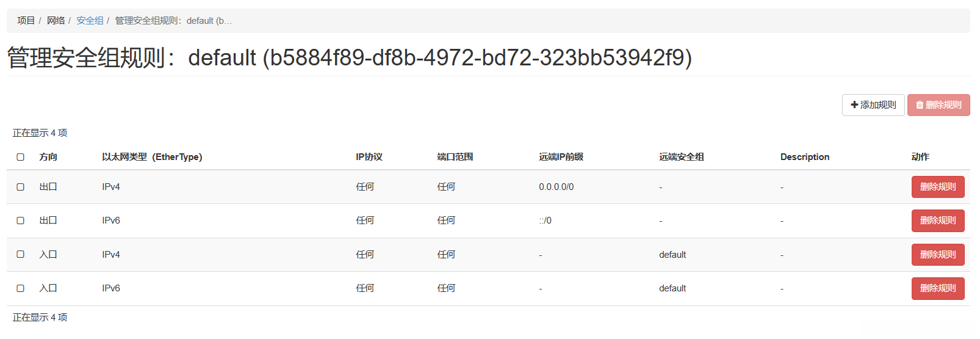Click the 网络 breadcrumb item

point(56,21)
